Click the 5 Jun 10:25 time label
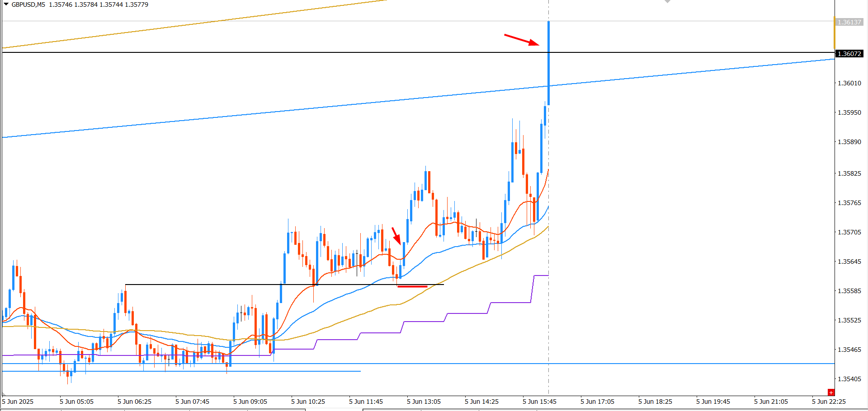The height and width of the screenshot is (411, 868). tap(308, 402)
